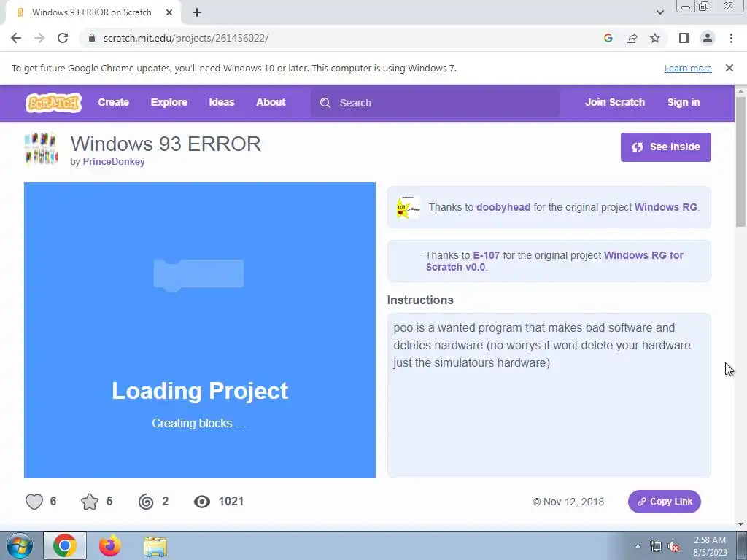Click the views eye icon
The width and height of the screenshot is (747, 560).
(202, 502)
